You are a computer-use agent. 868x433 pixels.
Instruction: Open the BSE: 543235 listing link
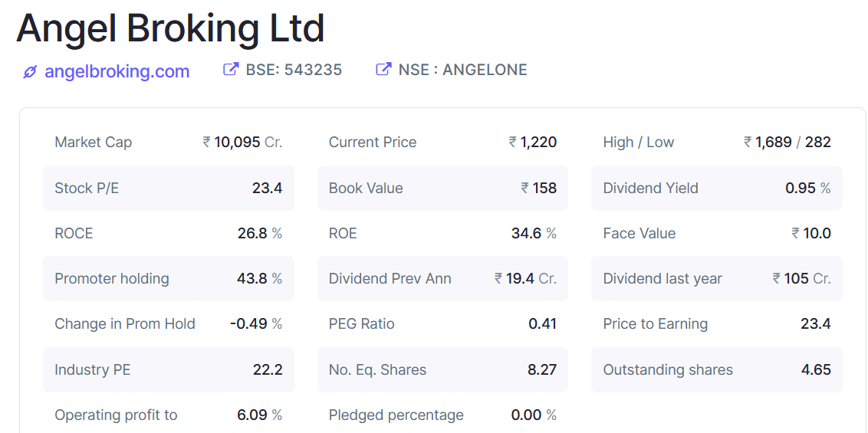click(x=294, y=70)
